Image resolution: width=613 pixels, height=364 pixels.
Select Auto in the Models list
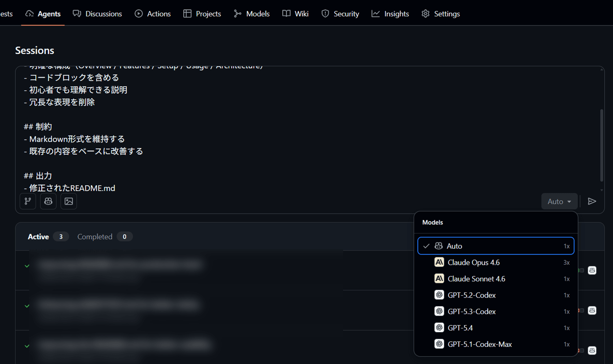[x=496, y=246]
